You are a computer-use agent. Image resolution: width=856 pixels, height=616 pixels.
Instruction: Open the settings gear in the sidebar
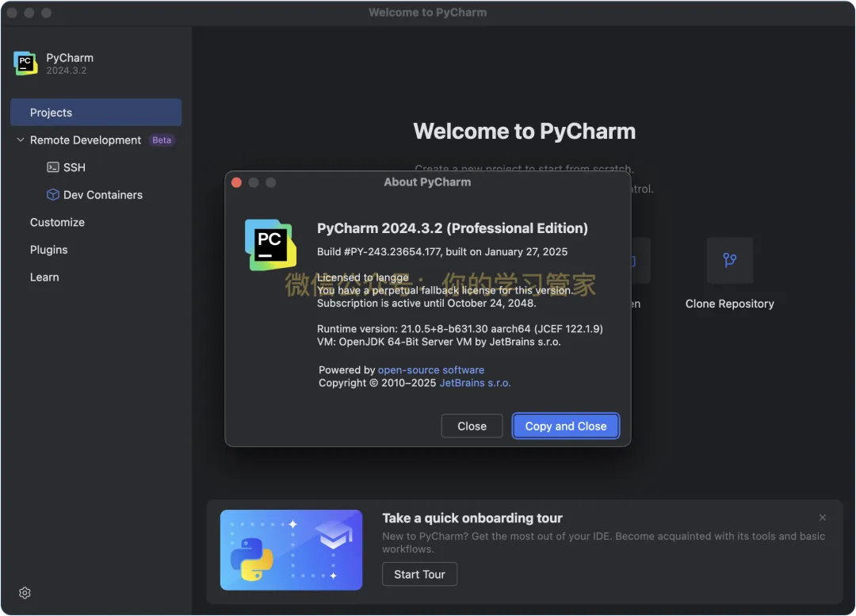[25, 592]
